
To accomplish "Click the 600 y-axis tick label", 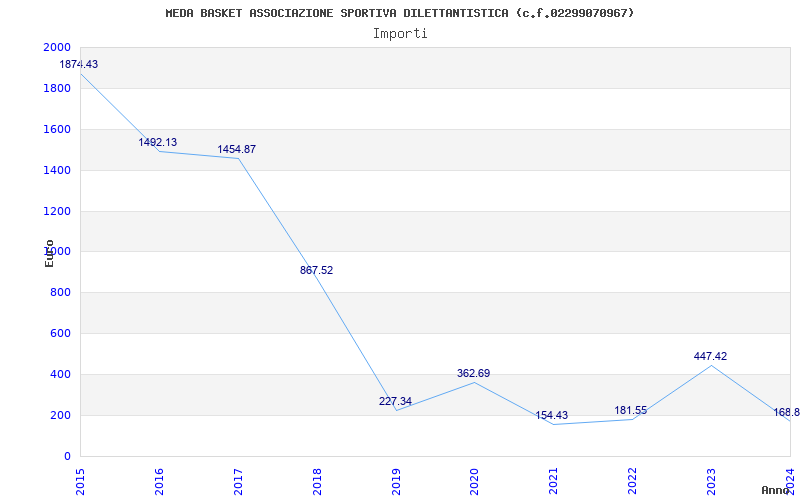I will tap(60, 334).
